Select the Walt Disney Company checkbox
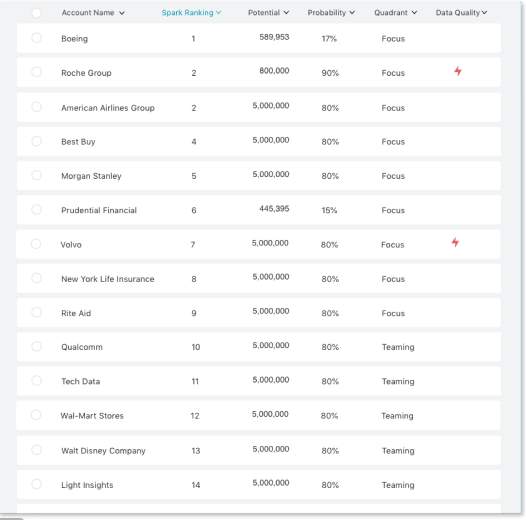526x520 pixels. [x=37, y=450]
